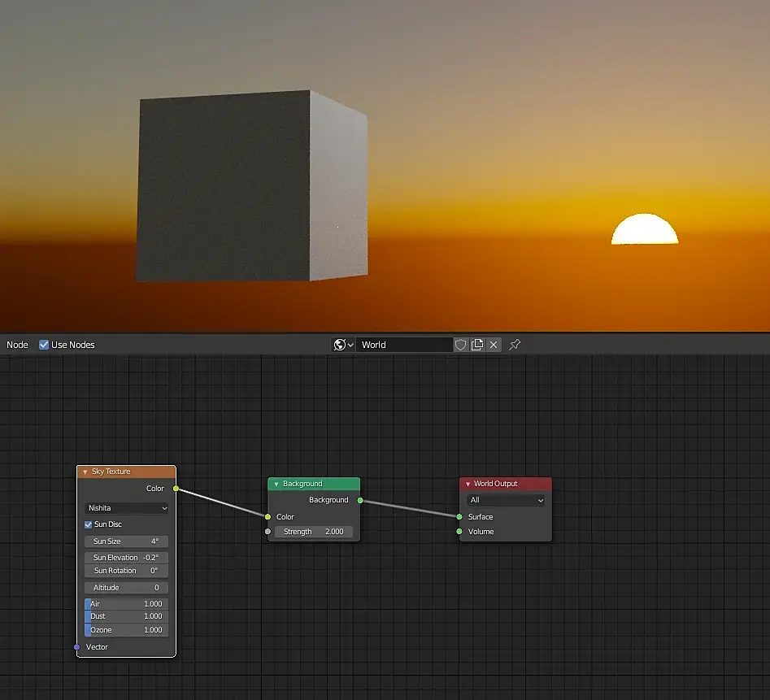
Task: Click the World Output Surface socket
Action: (459, 517)
